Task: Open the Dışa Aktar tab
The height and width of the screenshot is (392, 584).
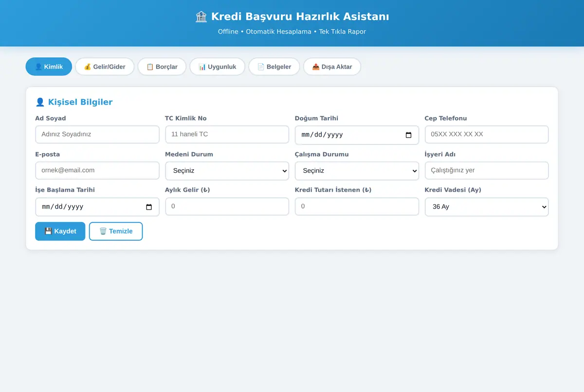Action: pyautogui.click(x=332, y=67)
